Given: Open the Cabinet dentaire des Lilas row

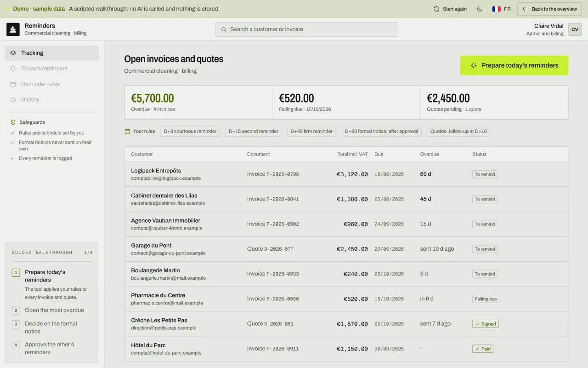Looking at the screenshot, I should pyautogui.click(x=346, y=199).
